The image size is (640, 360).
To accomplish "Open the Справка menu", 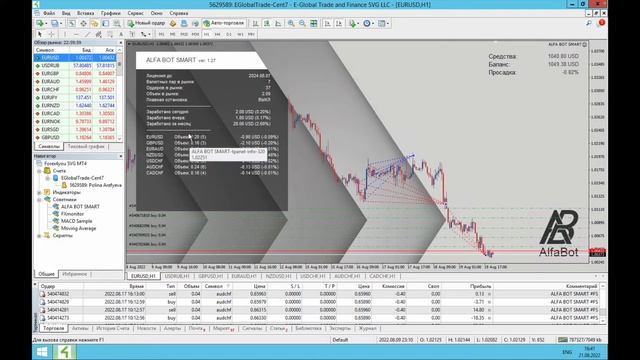I will [x=179, y=13].
